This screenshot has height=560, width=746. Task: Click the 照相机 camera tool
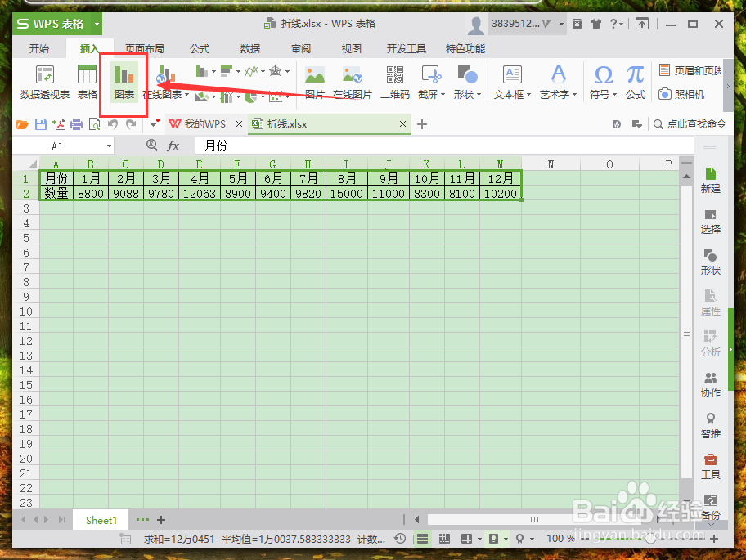pos(681,94)
